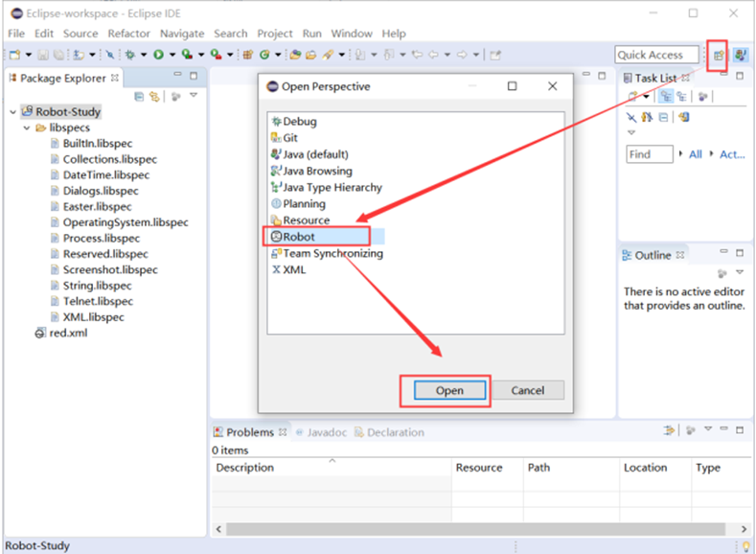Select Team Synchronizing perspective in list
This screenshot has height=554, width=756.
click(x=328, y=253)
